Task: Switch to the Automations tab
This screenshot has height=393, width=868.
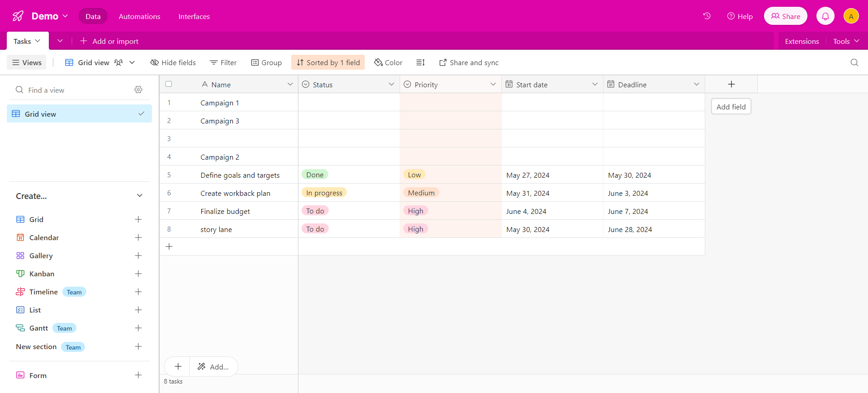Action: tap(140, 16)
